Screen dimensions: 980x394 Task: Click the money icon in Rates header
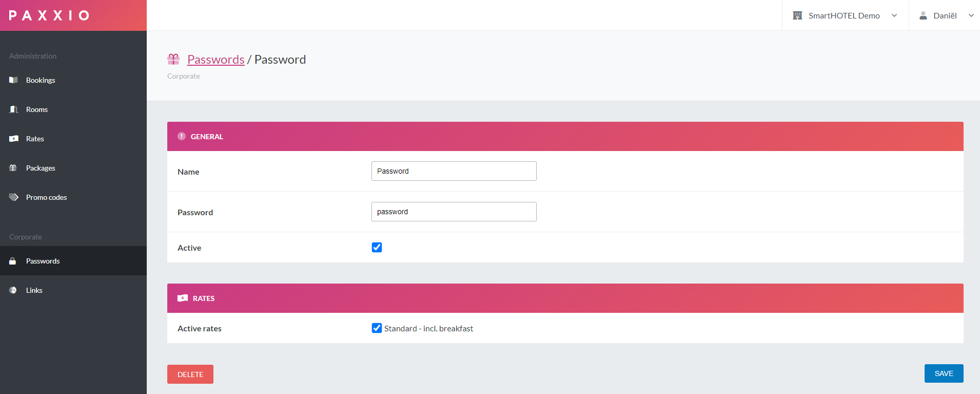(x=183, y=298)
